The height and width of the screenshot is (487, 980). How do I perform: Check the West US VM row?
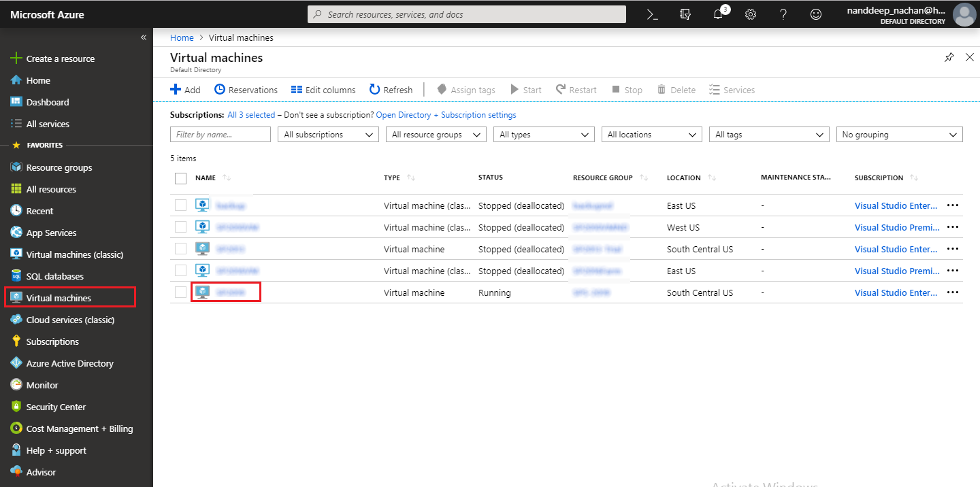[180, 227]
